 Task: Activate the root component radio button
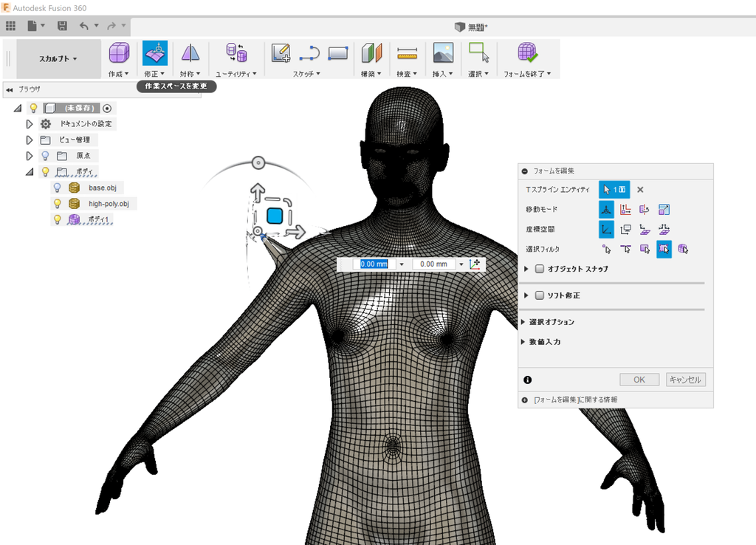click(x=107, y=109)
